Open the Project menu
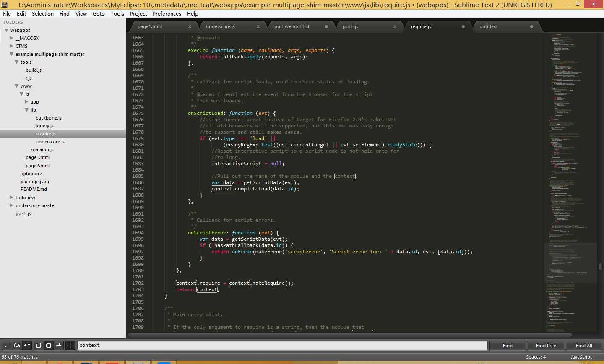Viewport: 604px width, 364px height. pyautogui.click(x=138, y=14)
